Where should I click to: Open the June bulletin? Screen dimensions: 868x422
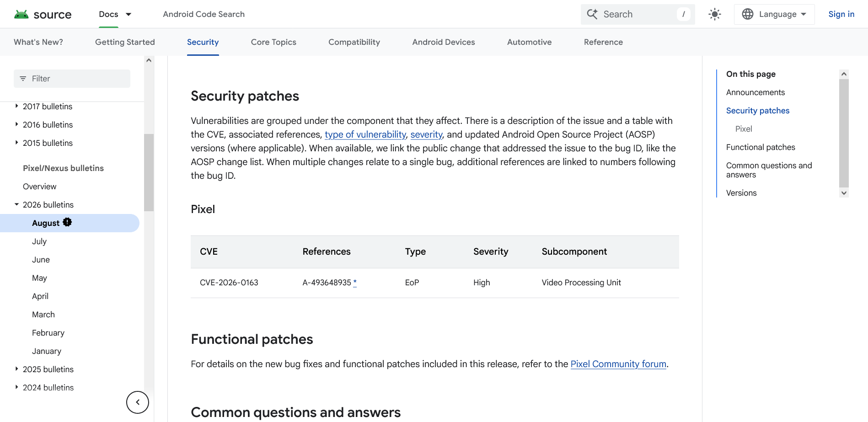tap(41, 260)
